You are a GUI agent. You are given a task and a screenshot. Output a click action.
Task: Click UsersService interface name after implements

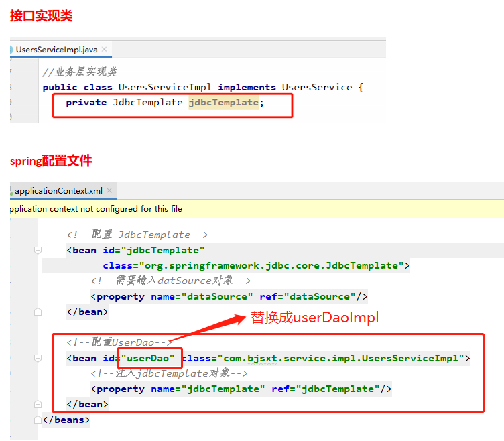[317, 87]
